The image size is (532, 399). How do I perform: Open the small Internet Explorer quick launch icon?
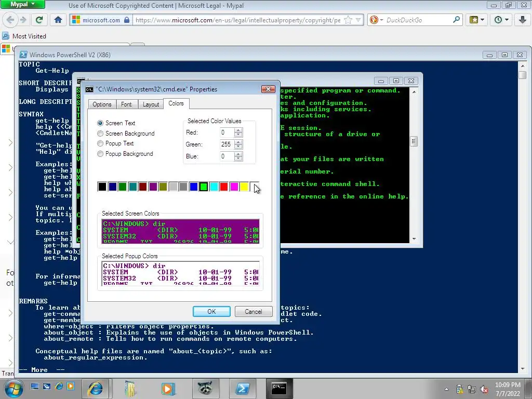(x=59, y=386)
